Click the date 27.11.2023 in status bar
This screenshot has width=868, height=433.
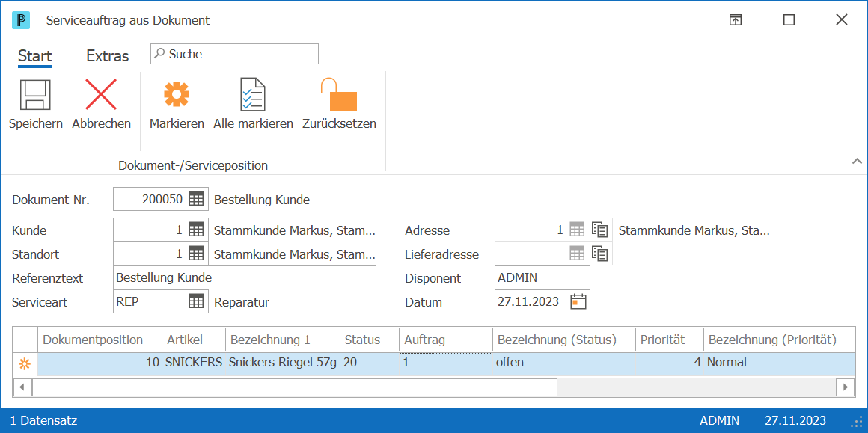point(795,421)
